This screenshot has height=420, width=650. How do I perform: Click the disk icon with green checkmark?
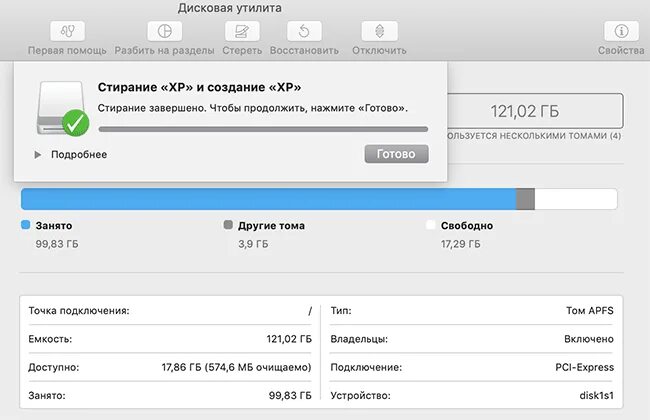pyautogui.click(x=63, y=108)
